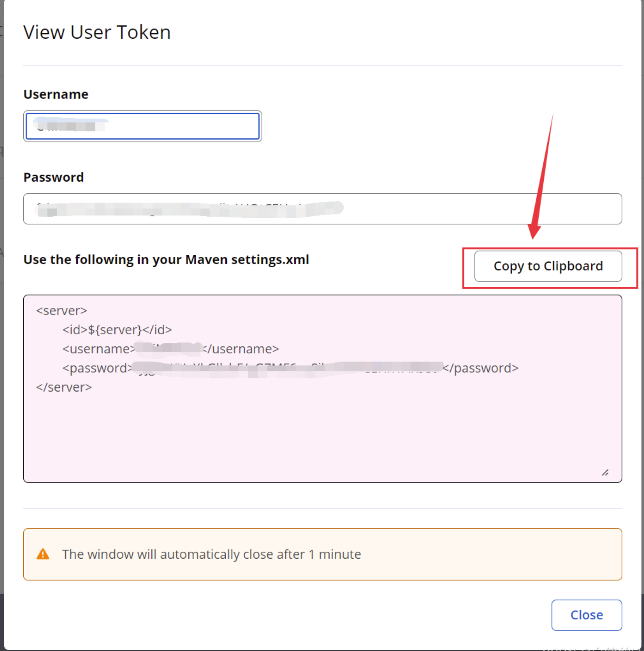
Task: Click the closing server tag line
Action: point(64,387)
